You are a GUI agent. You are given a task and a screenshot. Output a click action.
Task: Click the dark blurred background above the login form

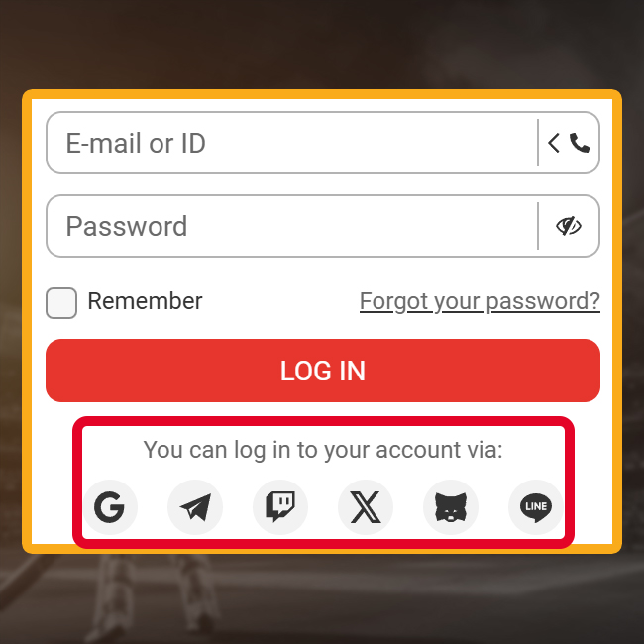coord(322,44)
